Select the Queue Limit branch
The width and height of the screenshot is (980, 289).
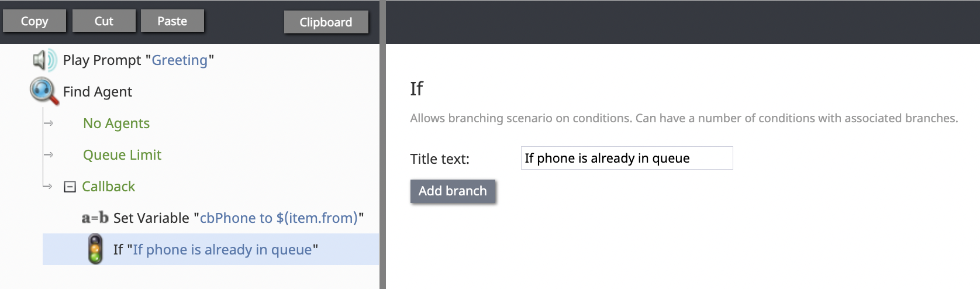point(122,155)
